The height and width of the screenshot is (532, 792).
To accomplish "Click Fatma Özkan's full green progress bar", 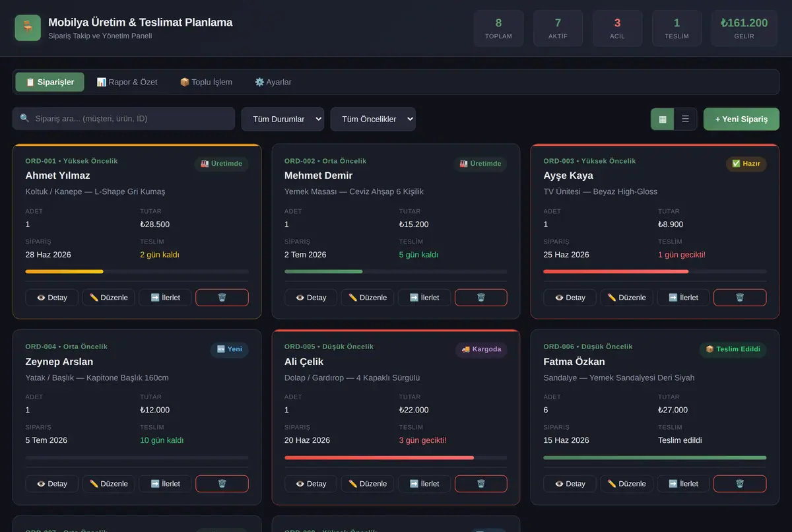I will coord(655,457).
